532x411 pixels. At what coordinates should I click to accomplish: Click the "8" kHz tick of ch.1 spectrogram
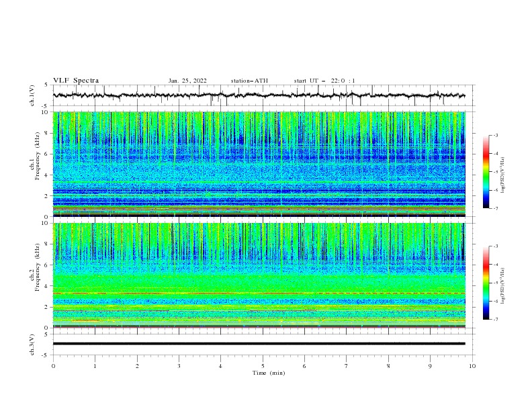click(48, 133)
